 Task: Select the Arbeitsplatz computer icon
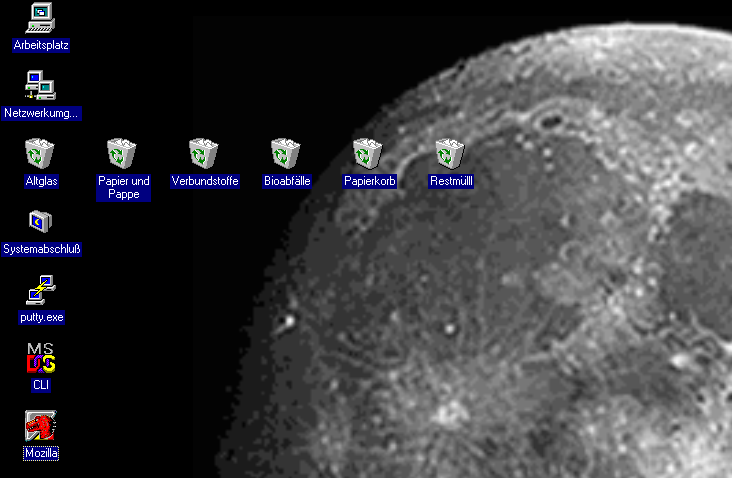point(41,17)
